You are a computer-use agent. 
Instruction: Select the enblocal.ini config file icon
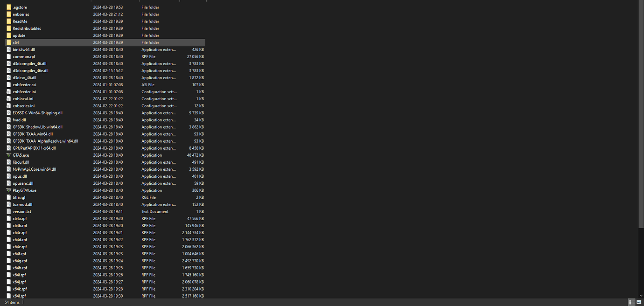8,99
